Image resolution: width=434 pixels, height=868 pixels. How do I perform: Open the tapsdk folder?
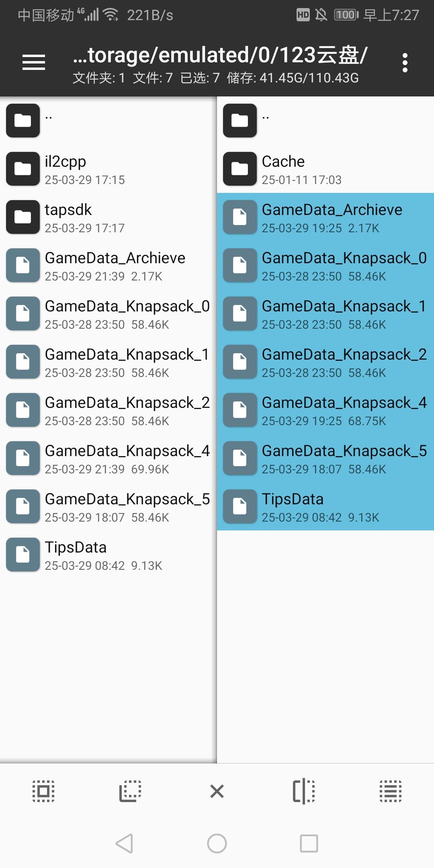click(x=108, y=217)
